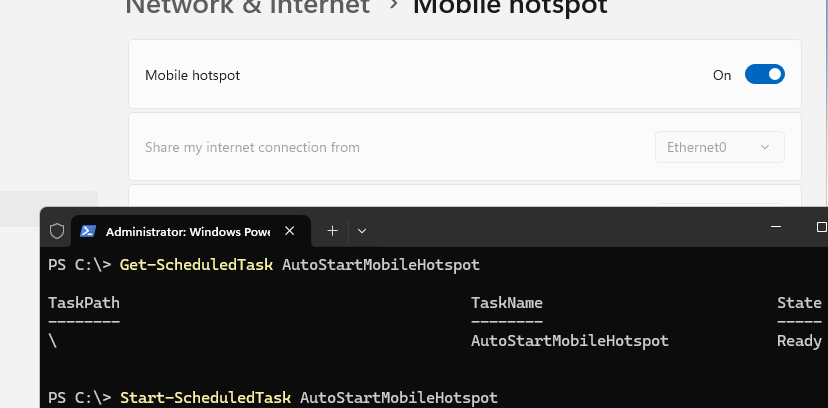The image size is (828, 408).
Task: Click the Ready state value
Action: coord(799,341)
